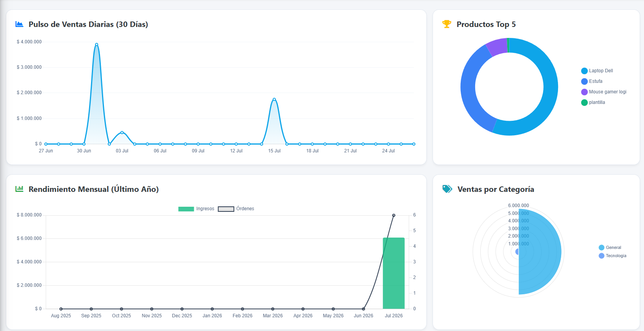
Task: Hide the Estufa series via its legend
Action: [592, 81]
